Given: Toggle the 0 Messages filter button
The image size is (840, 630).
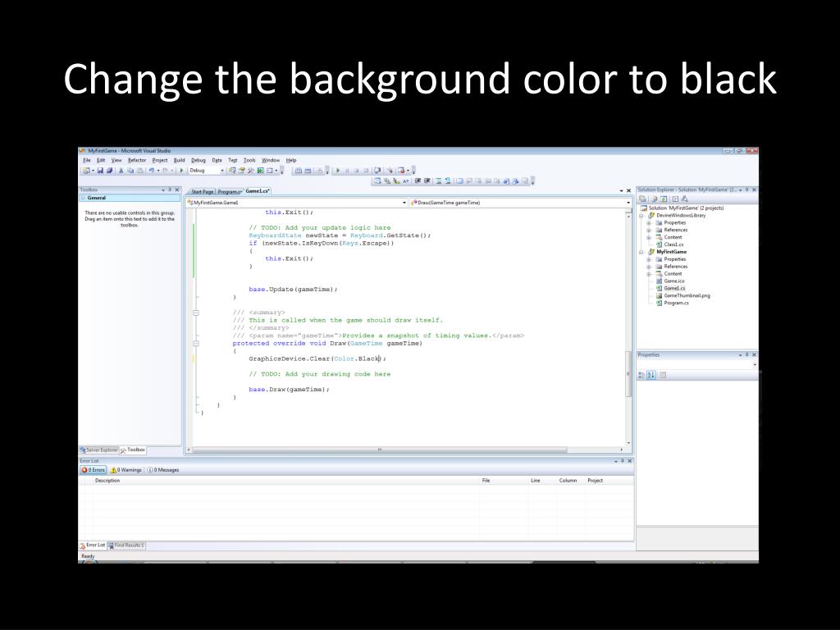Looking at the screenshot, I should tap(163, 470).
